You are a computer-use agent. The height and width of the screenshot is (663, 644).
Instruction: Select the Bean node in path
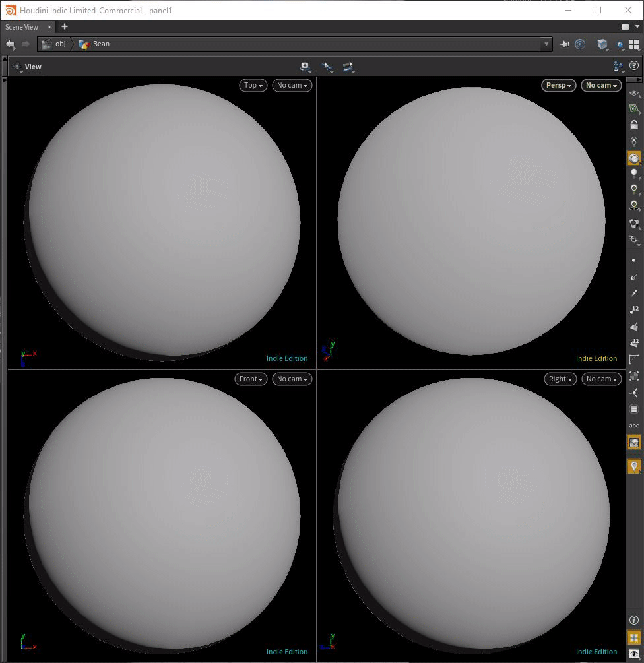[95, 44]
